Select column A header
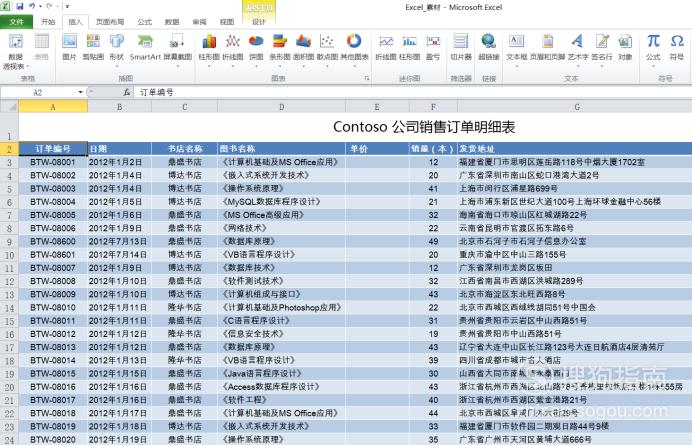 53,106
